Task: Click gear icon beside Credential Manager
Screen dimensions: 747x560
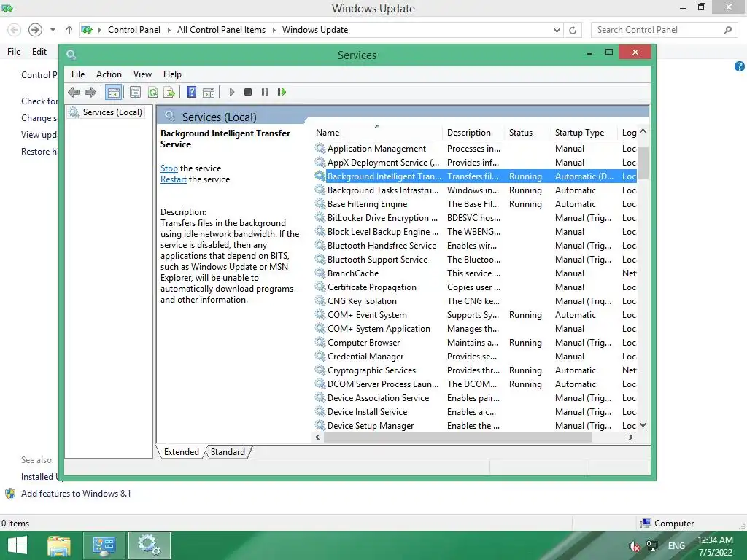Action: (320, 356)
